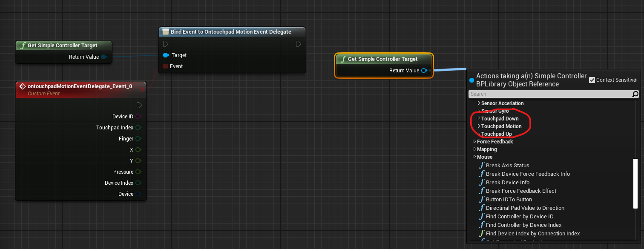644x249 pixels.
Task: Click the custom event execution output pin
Action: coord(139,105)
